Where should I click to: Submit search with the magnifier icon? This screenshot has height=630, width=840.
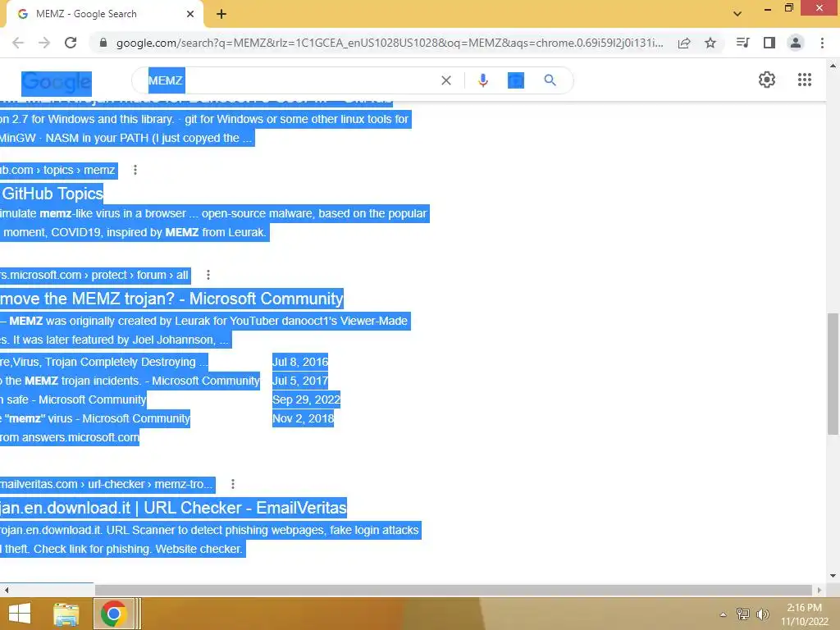click(x=550, y=80)
